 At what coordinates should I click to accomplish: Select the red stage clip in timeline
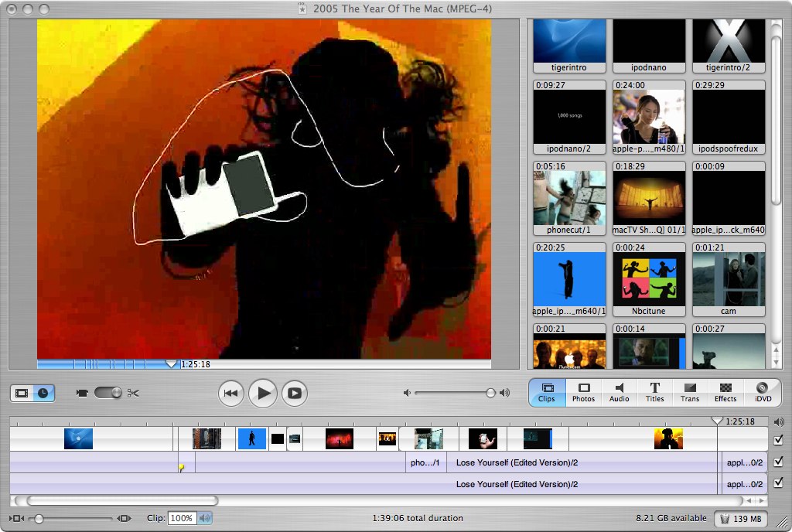[340, 438]
